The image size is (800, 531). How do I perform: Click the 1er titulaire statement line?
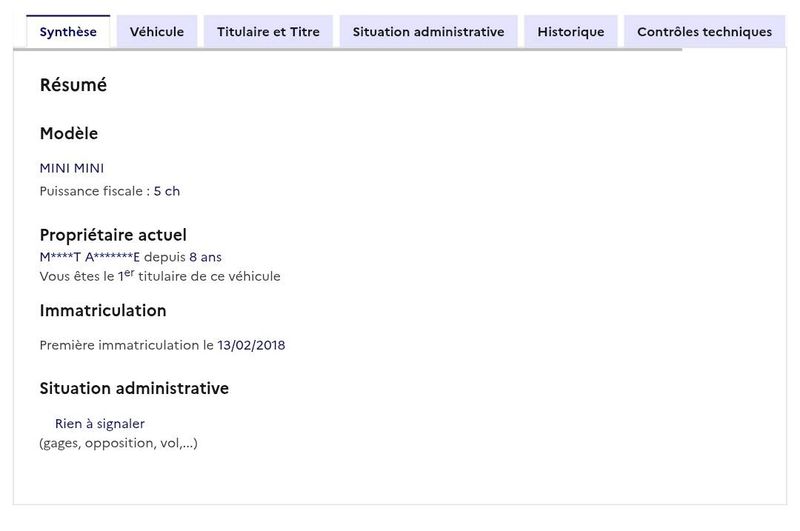pos(160,276)
